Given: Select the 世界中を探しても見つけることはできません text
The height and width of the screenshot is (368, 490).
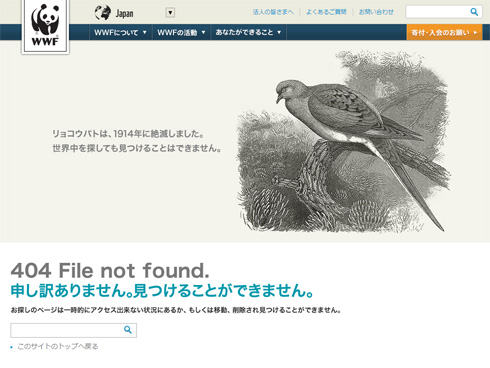Looking at the screenshot, I should 137,148.
